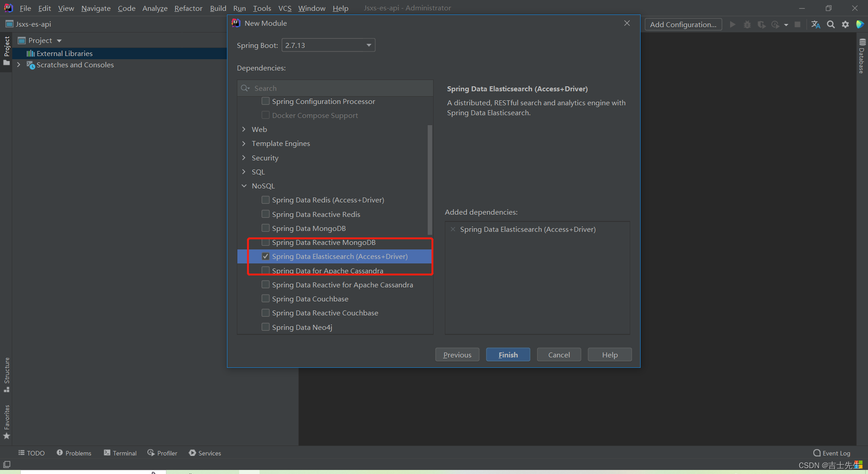Screen dimensions: 868x474
Task: Check Spring Data Reactive MongoDB
Action: [265, 242]
